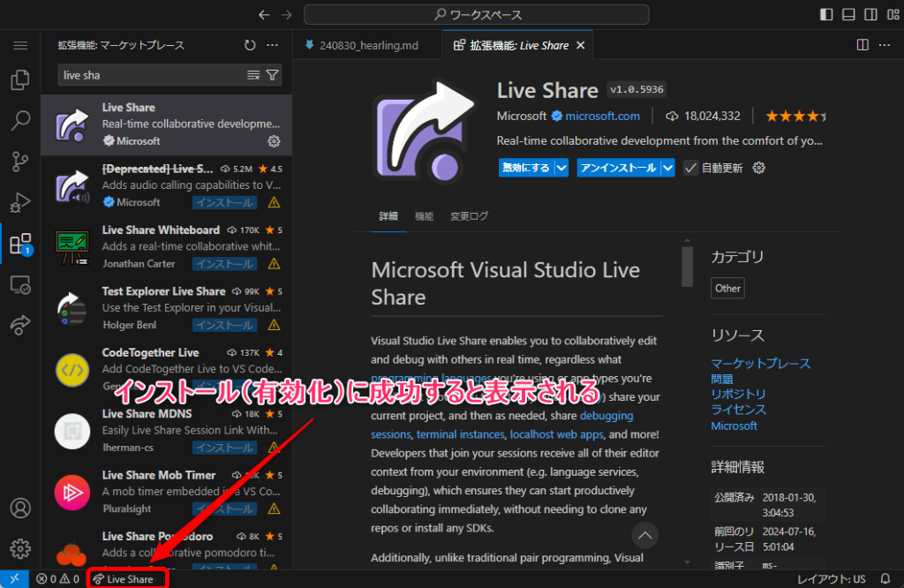Image resolution: width=904 pixels, height=588 pixels.
Task: Open the Remote Explorer panel
Action: tap(20, 284)
